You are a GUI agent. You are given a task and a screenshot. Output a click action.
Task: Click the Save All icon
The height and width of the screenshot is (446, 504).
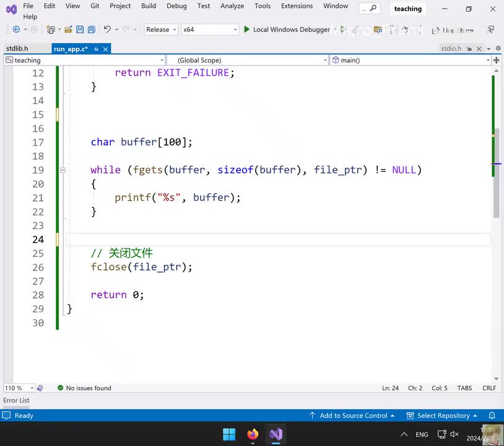tap(92, 30)
